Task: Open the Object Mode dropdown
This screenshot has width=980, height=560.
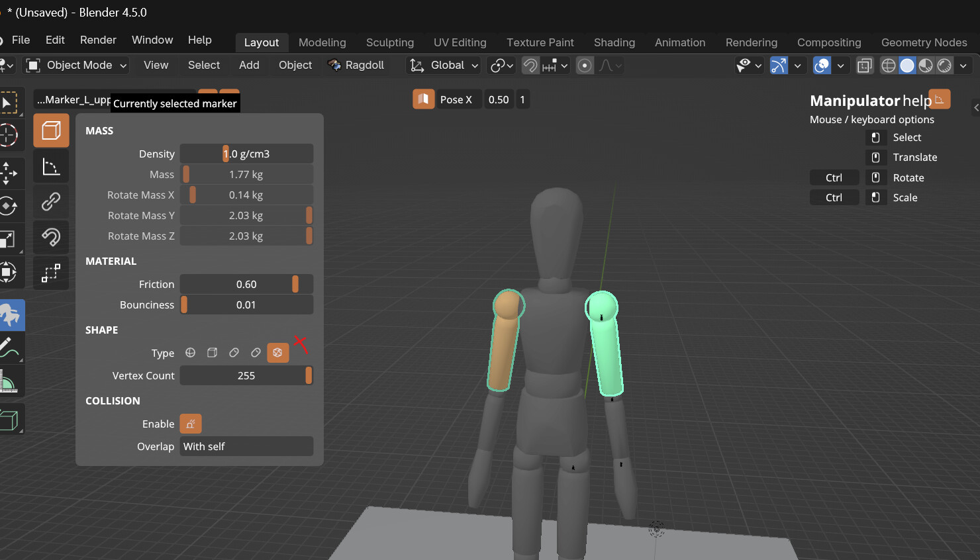Action: tap(76, 65)
